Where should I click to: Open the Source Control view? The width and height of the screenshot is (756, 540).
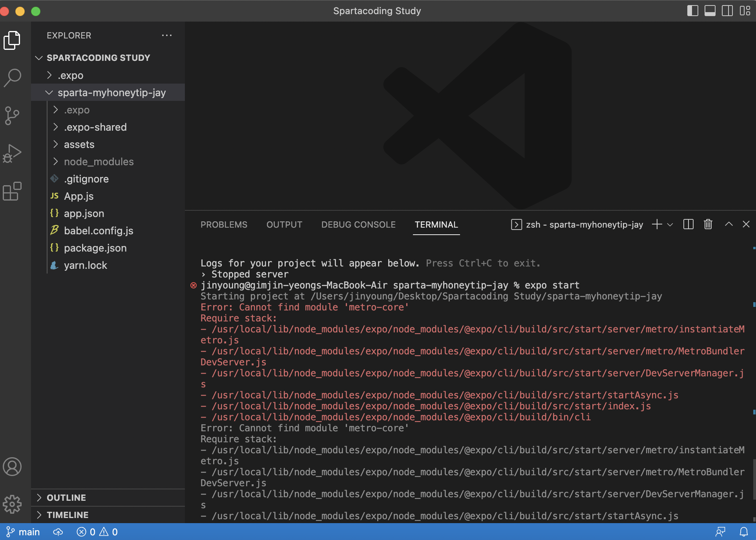click(12, 115)
